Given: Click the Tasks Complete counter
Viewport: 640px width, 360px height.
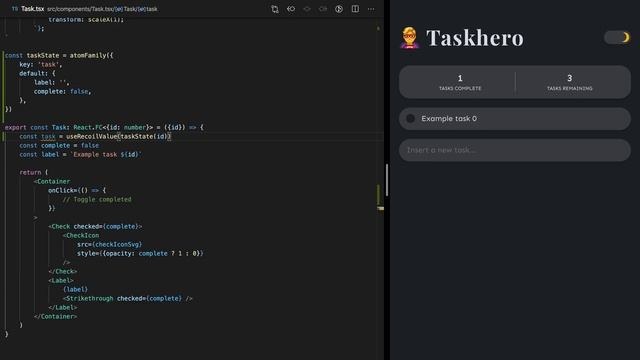Looking at the screenshot, I should tap(460, 82).
